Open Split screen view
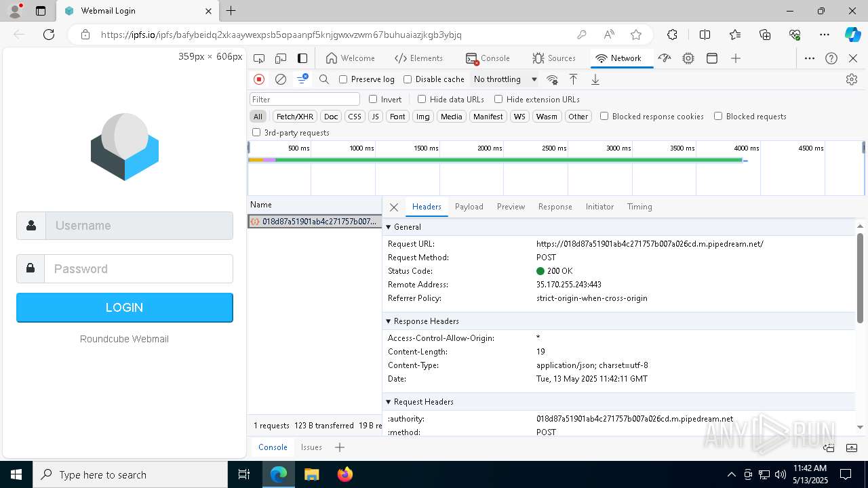The width and height of the screenshot is (868, 488). 705,35
